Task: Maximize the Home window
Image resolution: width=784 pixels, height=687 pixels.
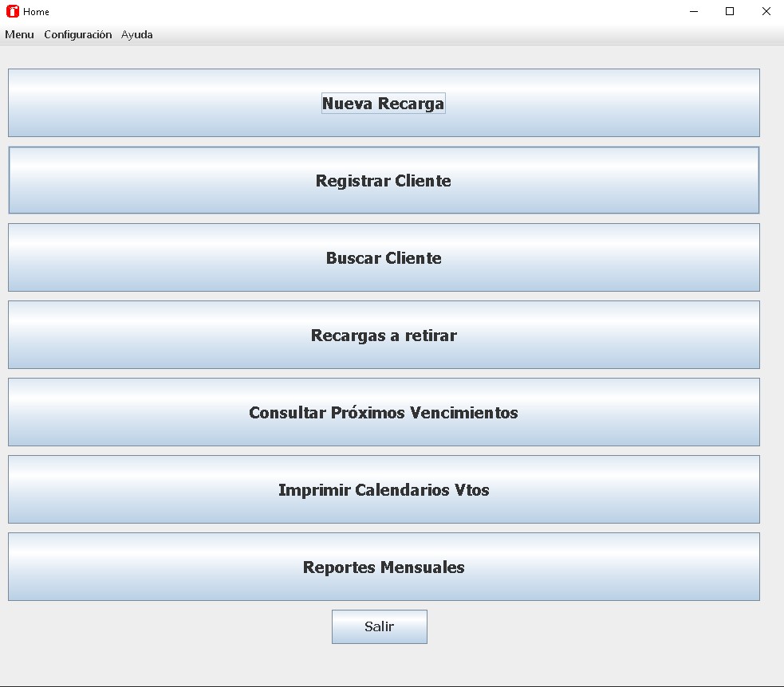Action: pyautogui.click(x=729, y=12)
